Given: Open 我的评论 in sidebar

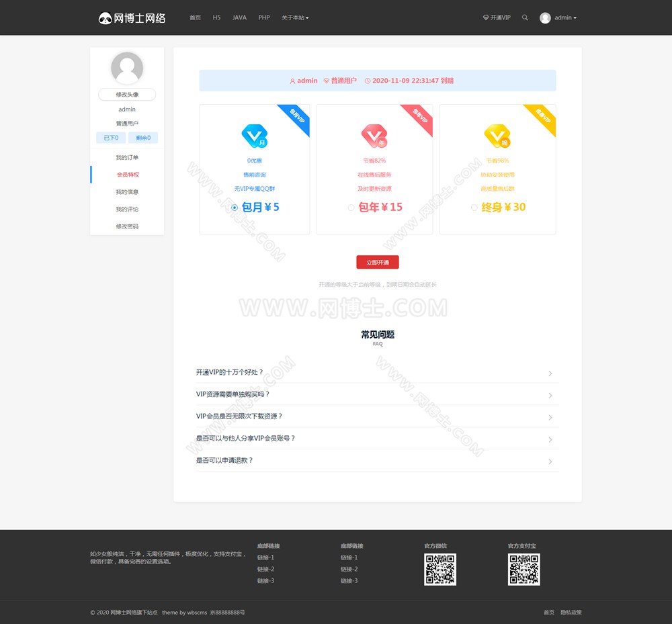Looking at the screenshot, I should [127, 209].
